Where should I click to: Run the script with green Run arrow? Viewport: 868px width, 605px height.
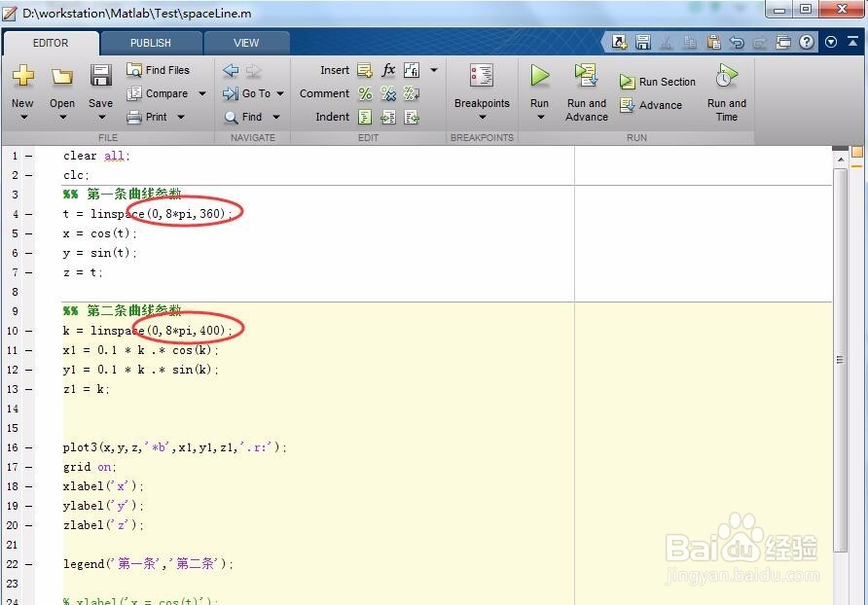click(539, 75)
